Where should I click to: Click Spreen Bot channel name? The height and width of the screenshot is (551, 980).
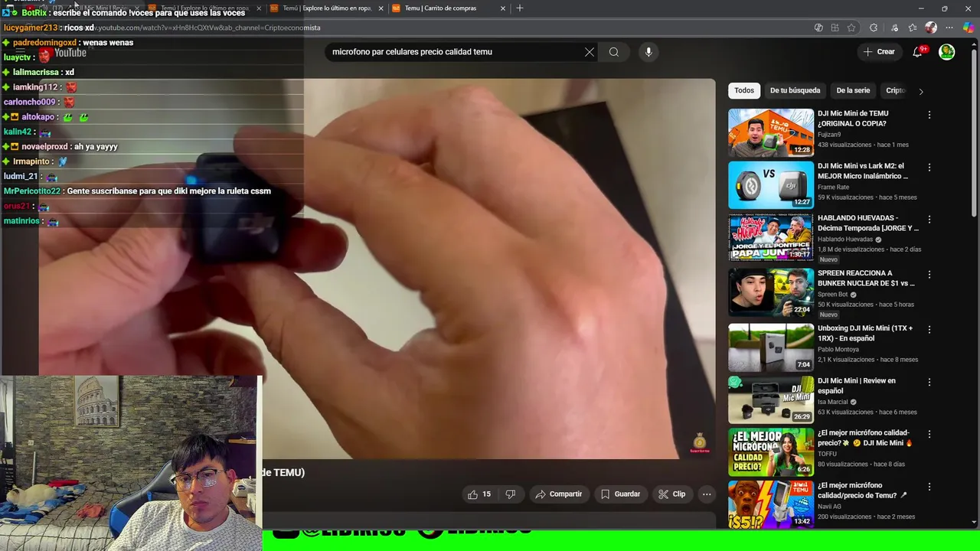pos(834,295)
